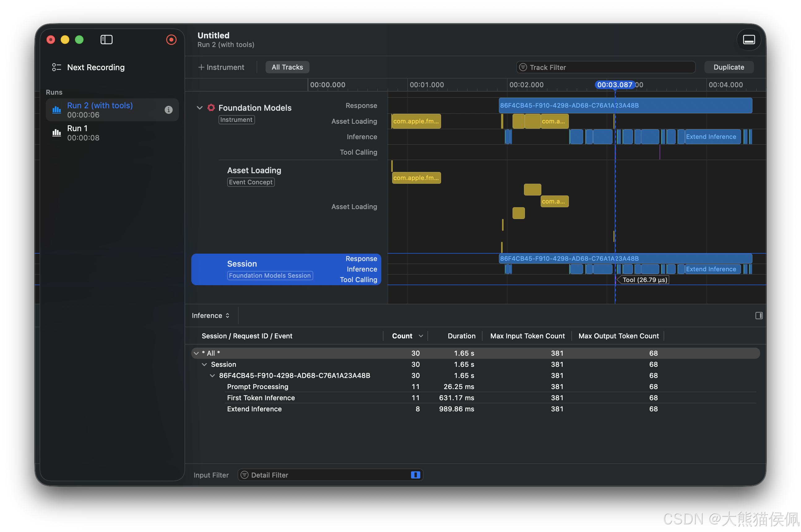This screenshot has width=801, height=532.
Task: Click the Run 2 info icon
Action: click(168, 109)
